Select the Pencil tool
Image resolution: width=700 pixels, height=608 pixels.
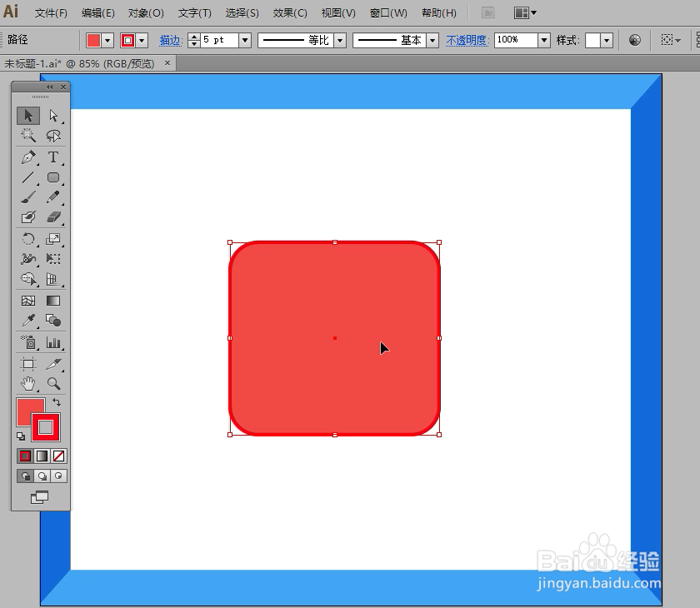[53, 197]
